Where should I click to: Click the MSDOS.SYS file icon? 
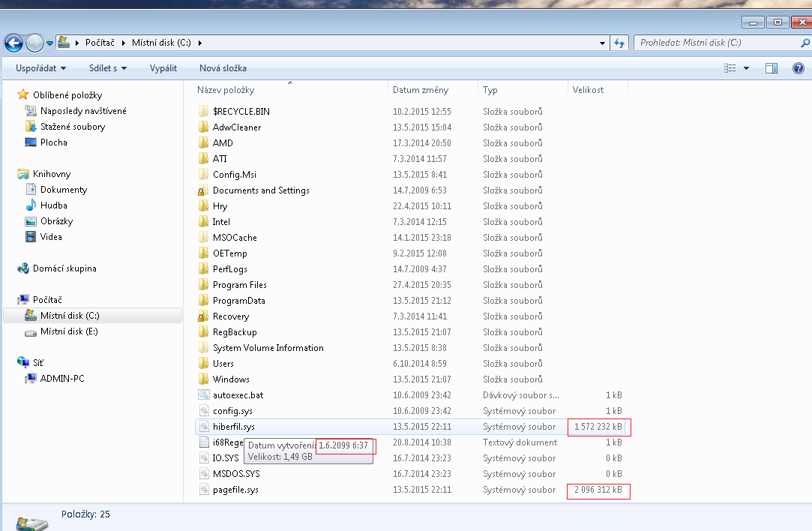click(204, 473)
